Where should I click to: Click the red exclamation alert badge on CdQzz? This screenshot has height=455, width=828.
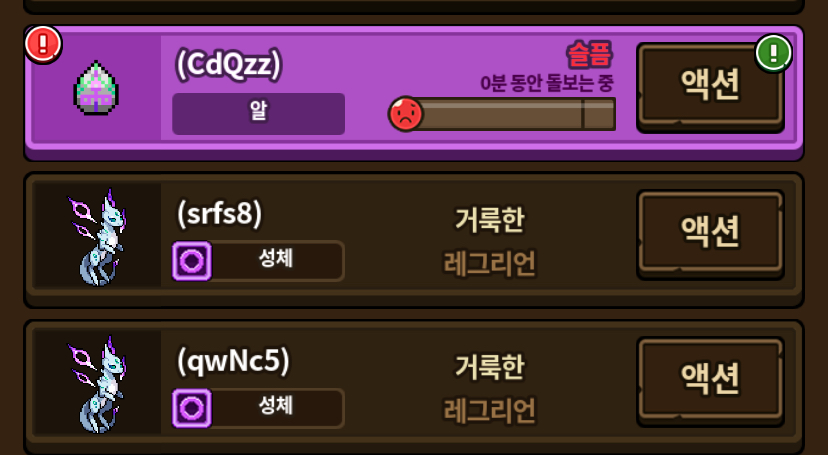click(x=43, y=45)
